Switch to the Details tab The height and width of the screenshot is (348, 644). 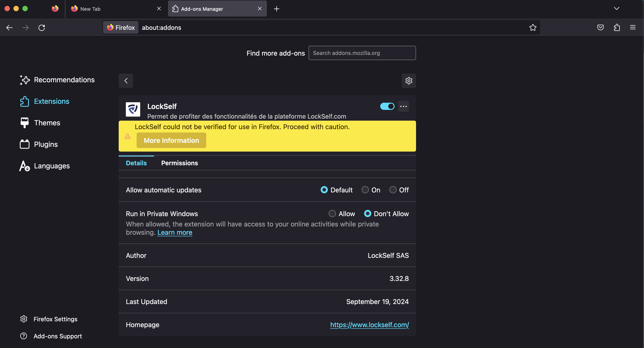pyautogui.click(x=136, y=163)
